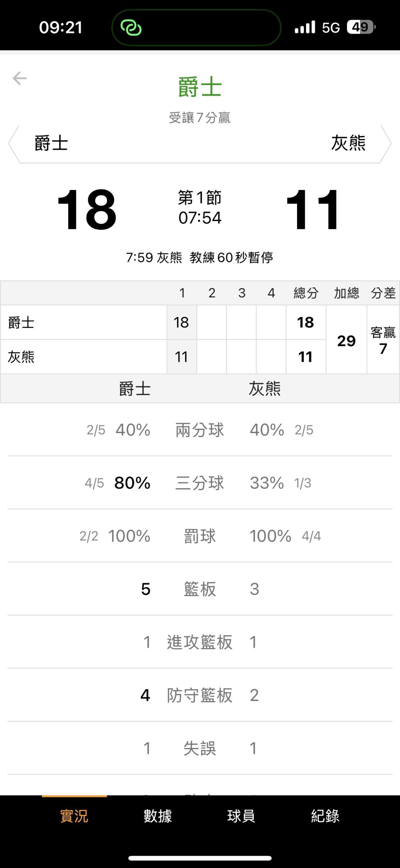Tap the green 爵士 title heading
This screenshot has height=868, width=400.
[200, 88]
